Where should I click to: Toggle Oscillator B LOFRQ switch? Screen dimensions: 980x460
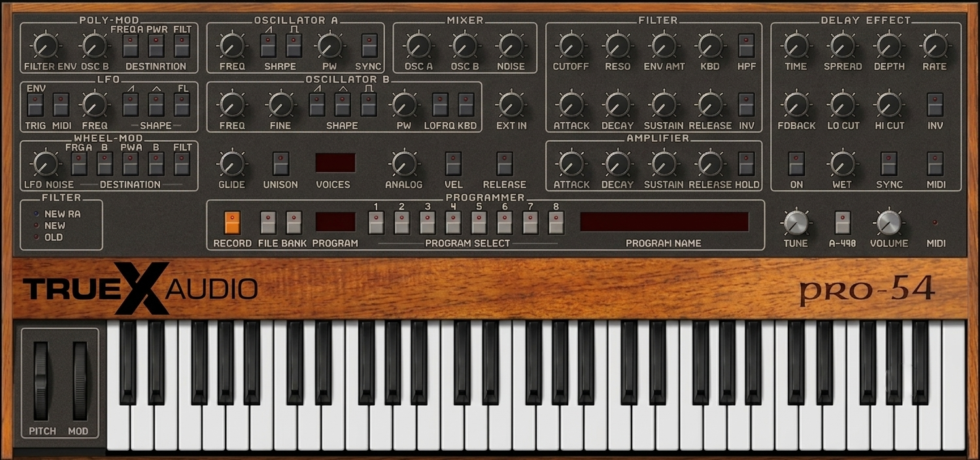[440, 105]
